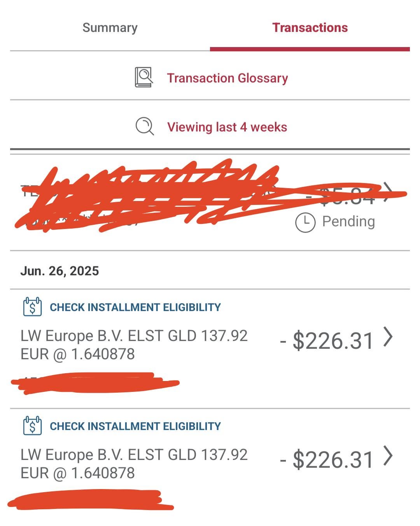Screen dimensions: 420x526
Task: Tap the magnifier icon beside Viewing last 4 weeks
Action: pyautogui.click(x=145, y=127)
